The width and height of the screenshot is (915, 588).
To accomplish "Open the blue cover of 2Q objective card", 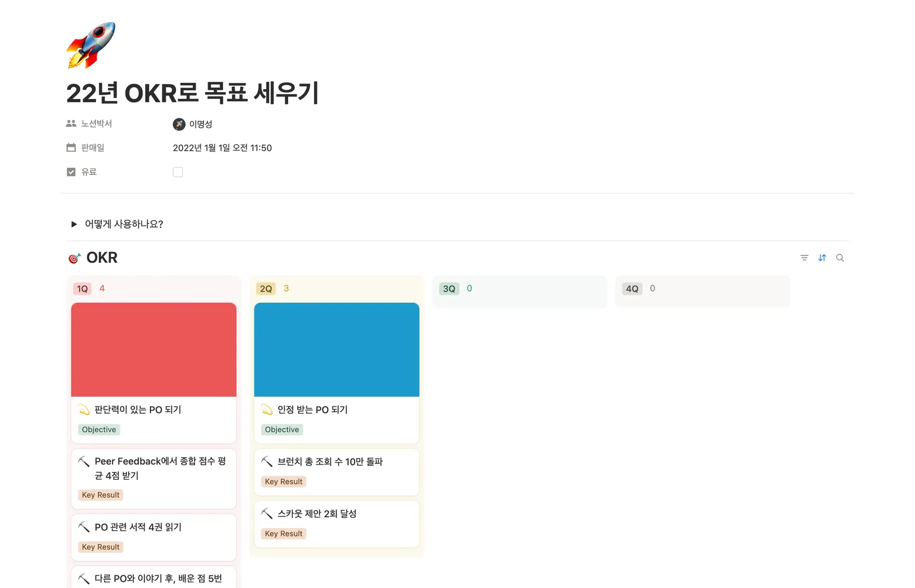I will click(x=337, y=350).
